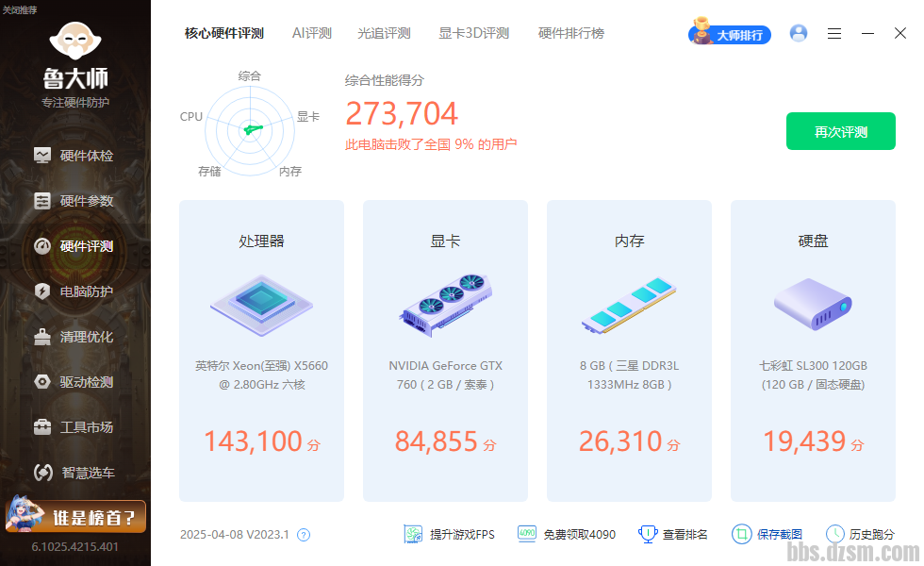This screenshot has width=924, height=566.
Task: Open 硬件体检 from the sidebar
Action: (74, 156)
